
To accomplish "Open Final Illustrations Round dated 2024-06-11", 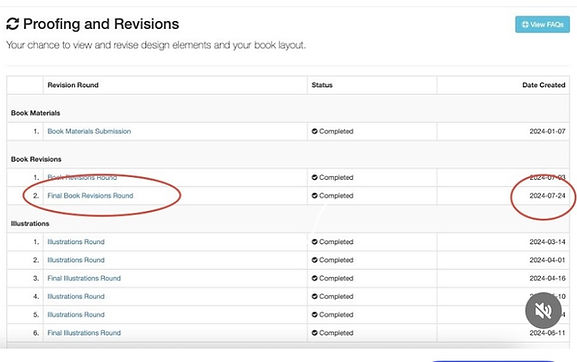I will [84, 333].
